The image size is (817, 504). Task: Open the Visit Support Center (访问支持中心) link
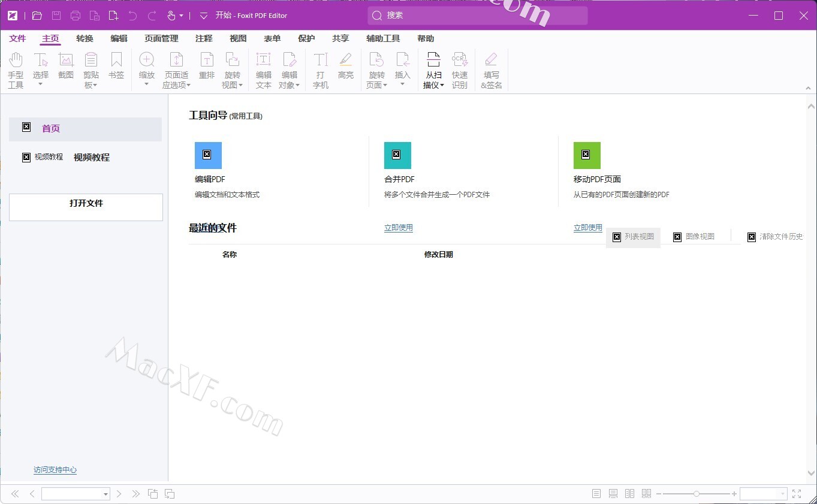pyautogui.click(x=55, y=470)
